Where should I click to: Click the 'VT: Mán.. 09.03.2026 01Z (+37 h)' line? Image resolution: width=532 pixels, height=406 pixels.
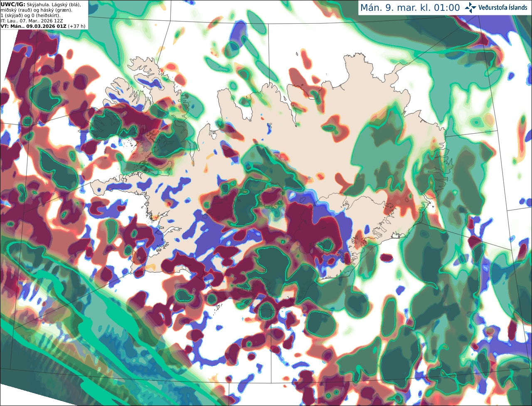pyautogui.click(x=43, y=26)
